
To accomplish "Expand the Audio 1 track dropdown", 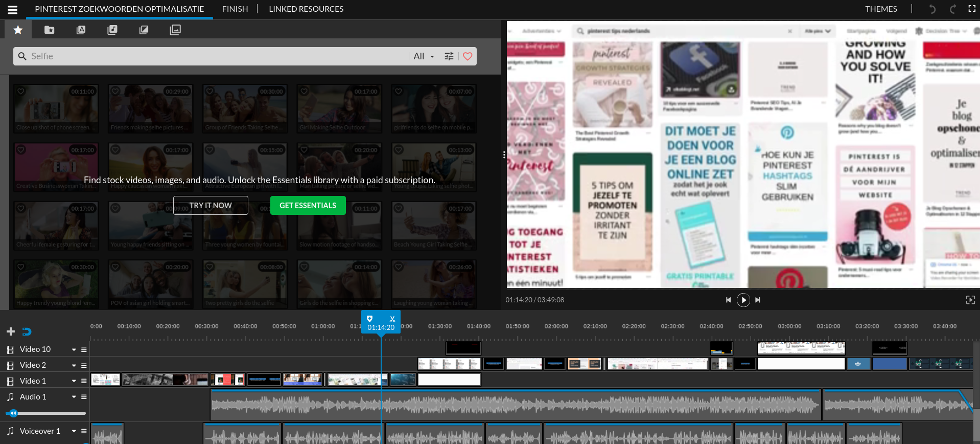I will tap(74, 397).
